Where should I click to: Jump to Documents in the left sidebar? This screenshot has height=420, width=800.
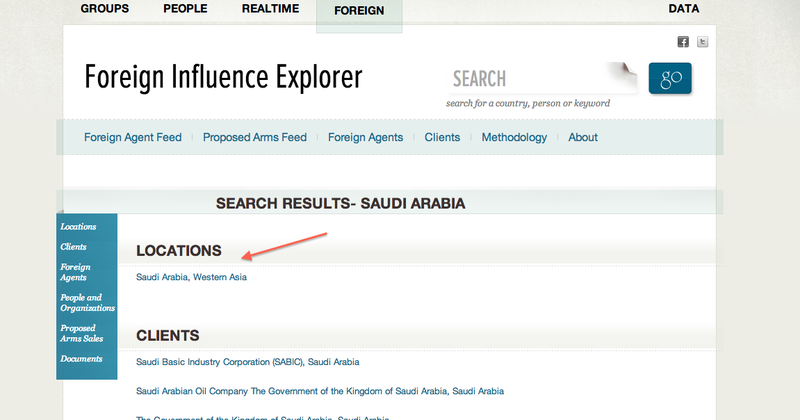coord(81,359)
